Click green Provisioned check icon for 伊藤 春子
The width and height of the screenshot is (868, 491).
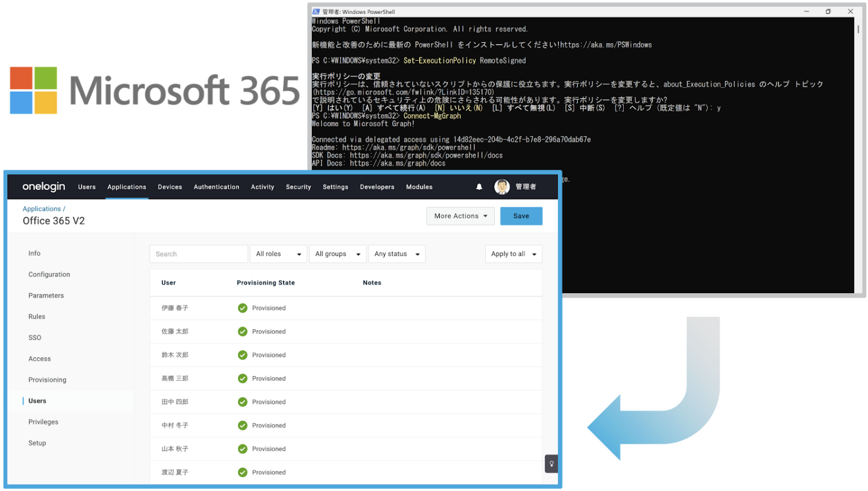(x=243, y=308)
